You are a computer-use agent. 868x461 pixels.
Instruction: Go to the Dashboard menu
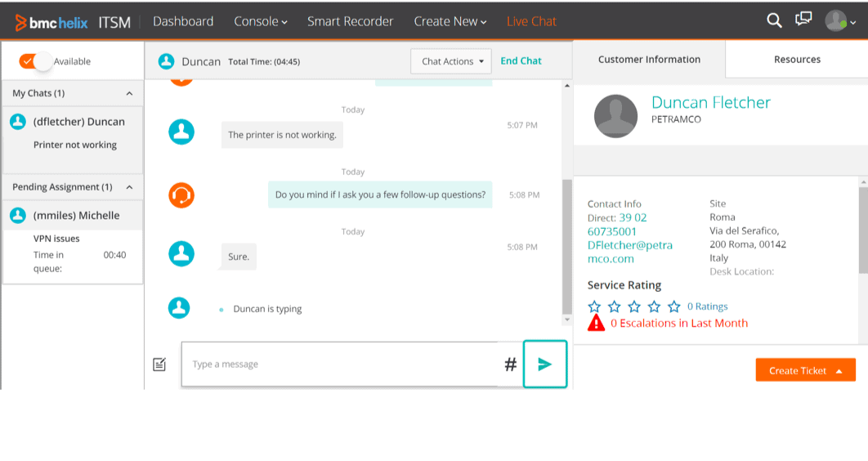tap(183, 21)
